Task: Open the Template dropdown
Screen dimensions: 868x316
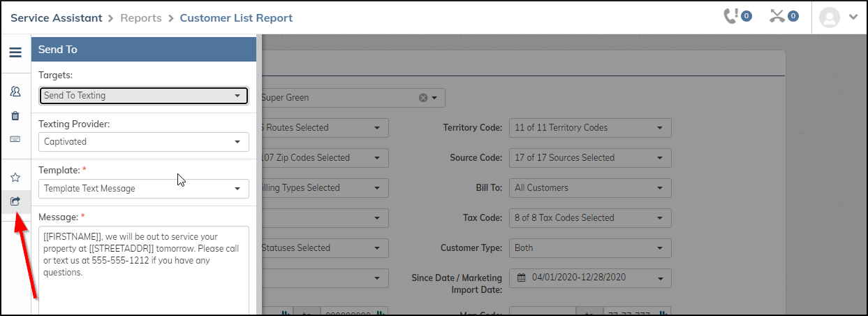Action: 143,189
